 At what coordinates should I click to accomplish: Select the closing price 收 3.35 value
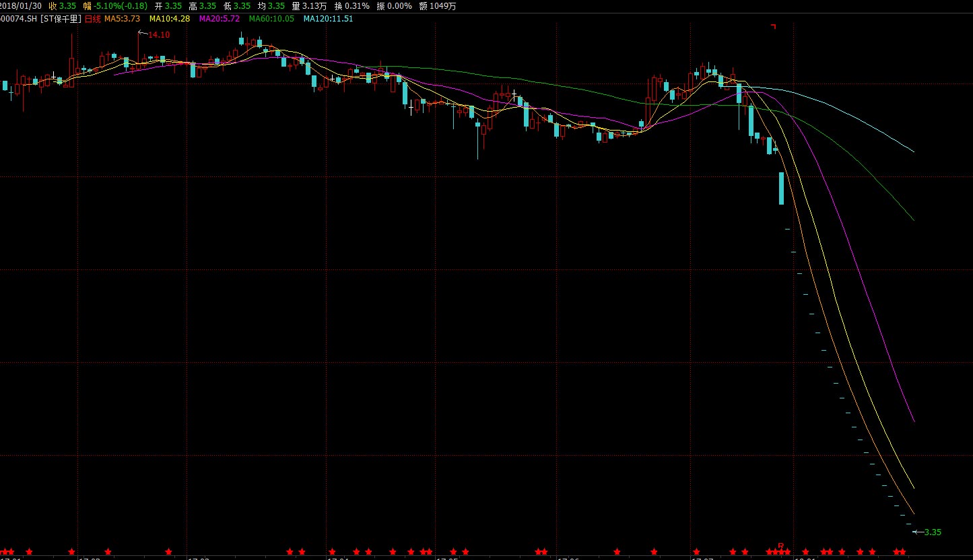[x=61, y=5]
